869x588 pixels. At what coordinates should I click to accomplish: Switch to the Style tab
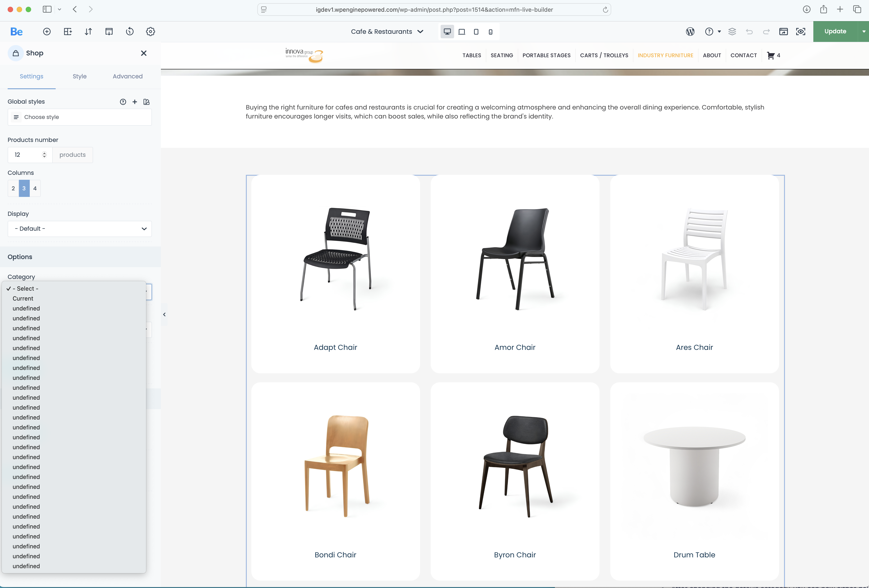pos(80,76)
